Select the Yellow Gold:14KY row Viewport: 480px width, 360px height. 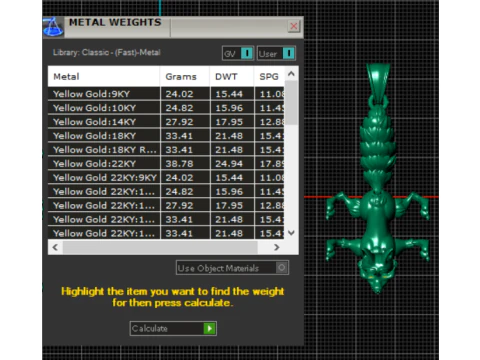click(x=166, y=122)
